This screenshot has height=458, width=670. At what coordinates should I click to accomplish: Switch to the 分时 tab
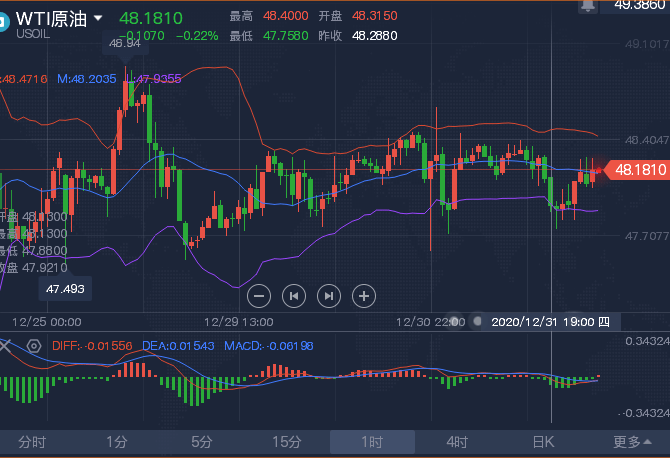point(32,442)
